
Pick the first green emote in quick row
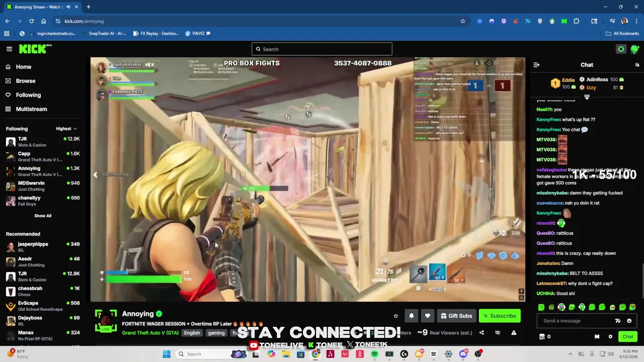tap(541, 307)
